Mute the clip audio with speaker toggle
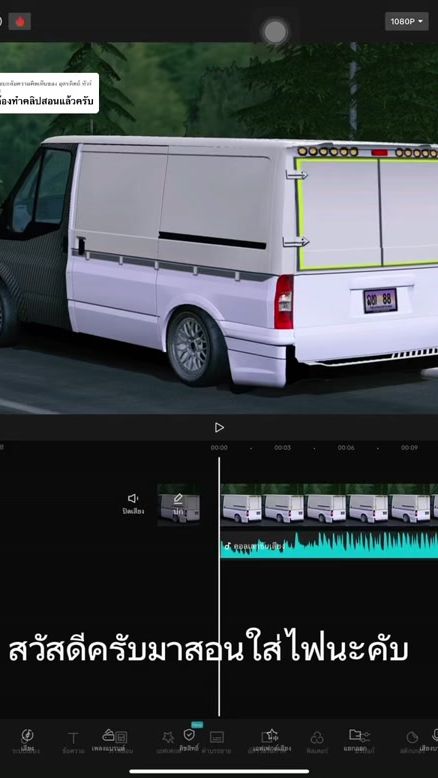438x778 pixels. 133,503
